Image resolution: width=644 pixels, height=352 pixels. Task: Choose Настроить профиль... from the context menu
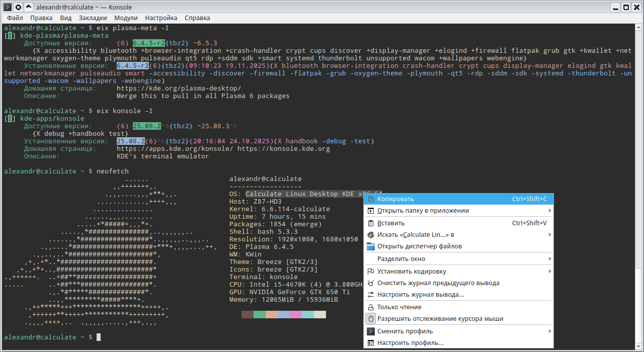tap(410, 343)
